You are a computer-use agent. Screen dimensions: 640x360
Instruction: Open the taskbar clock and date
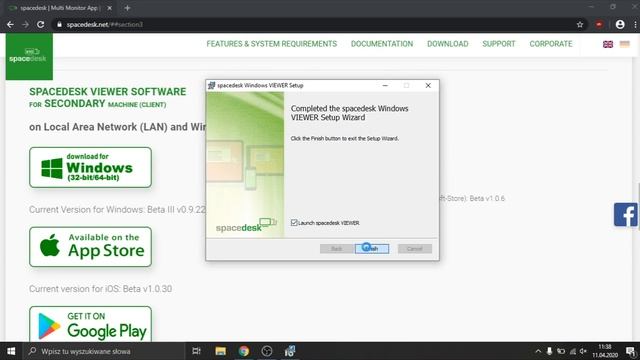tap(605, 351)
